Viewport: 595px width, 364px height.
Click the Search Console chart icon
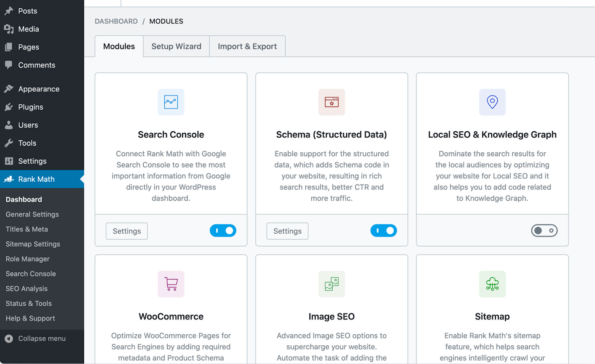(x=171, y=102)
